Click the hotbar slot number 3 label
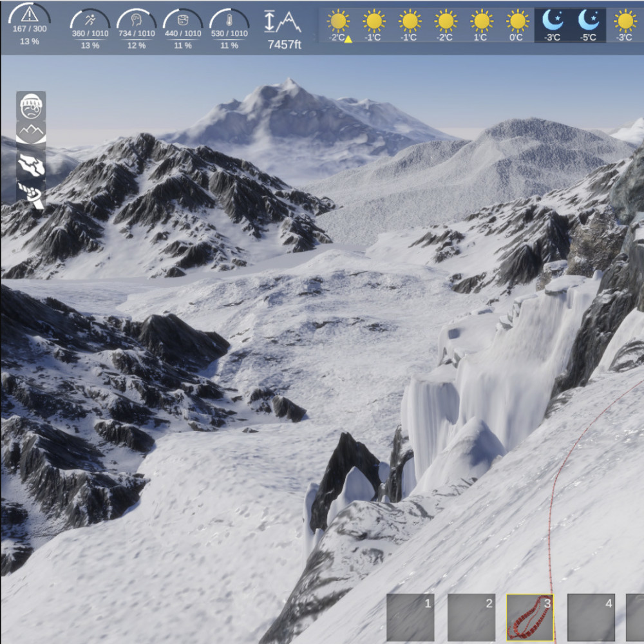The image size is (644, 644). click(547, 603)
